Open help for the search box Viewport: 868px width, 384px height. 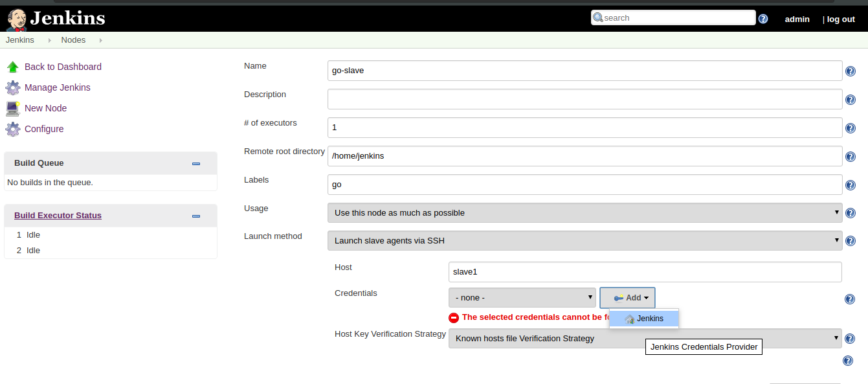tap(763, 19)
